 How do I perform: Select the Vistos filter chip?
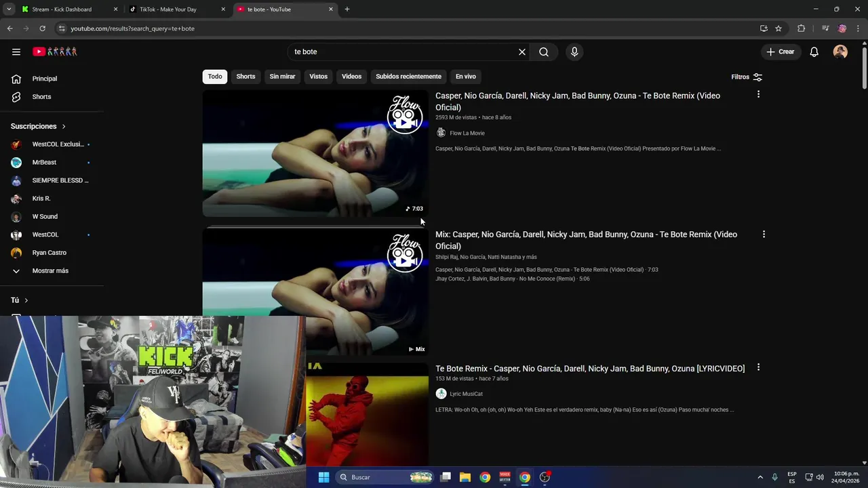[319, 77]
